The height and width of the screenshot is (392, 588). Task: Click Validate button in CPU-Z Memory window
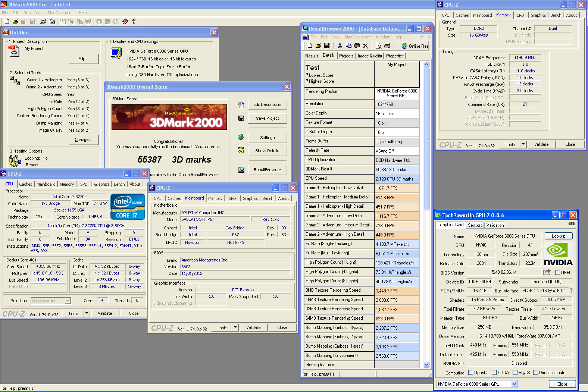pyautogui.click(x=541, y=144)
